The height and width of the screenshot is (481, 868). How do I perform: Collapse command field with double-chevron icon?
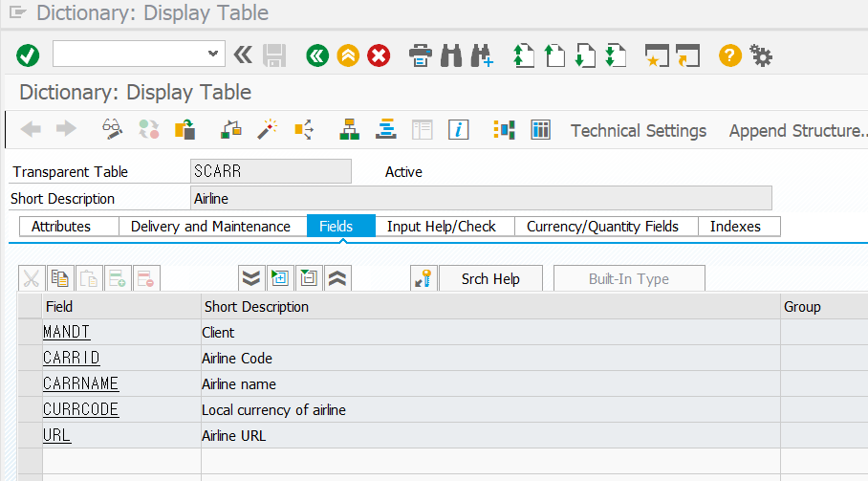pyautogui.click(x=243, y=55)
